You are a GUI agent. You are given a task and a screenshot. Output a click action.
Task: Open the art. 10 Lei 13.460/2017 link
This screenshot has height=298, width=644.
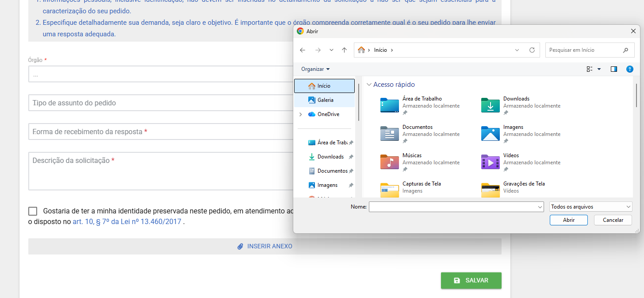point(127,222)
